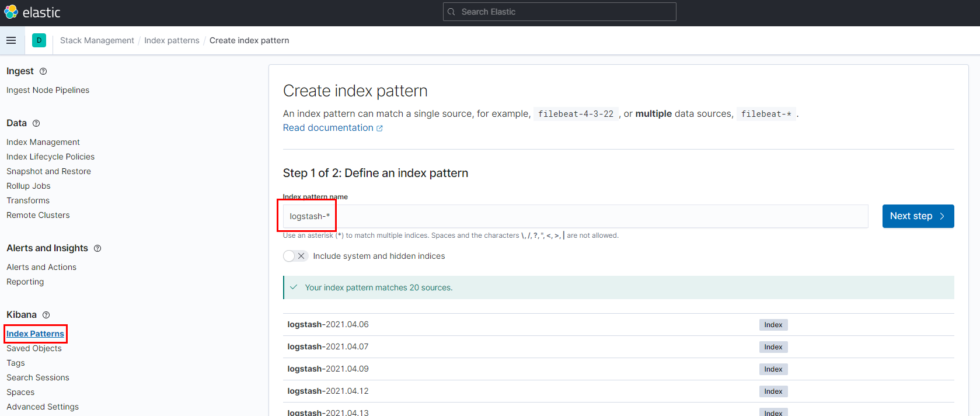This screenshot has width=980, height=416.
Task: Click the search magnifier icon
Action: 451,12
